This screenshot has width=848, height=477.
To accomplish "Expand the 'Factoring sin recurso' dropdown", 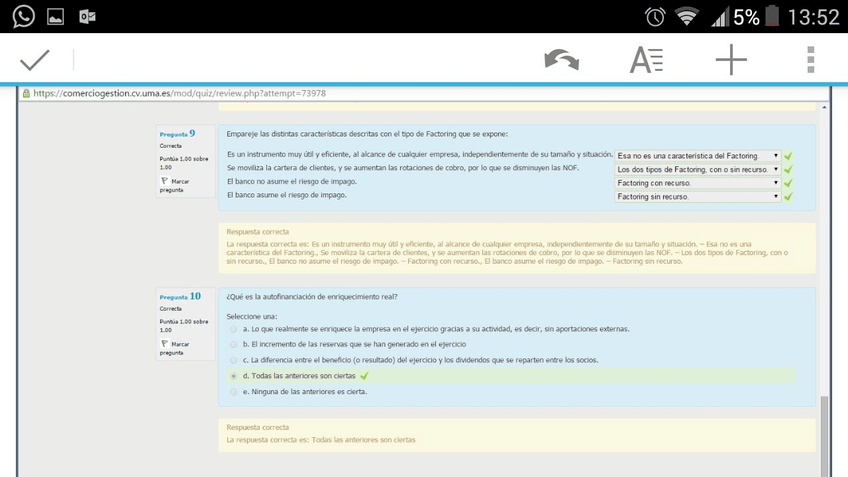I will pos(697,197).
